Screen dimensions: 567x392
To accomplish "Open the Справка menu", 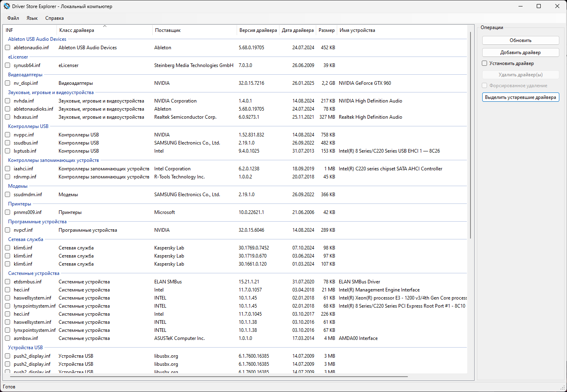I will (x=55, y=18).
